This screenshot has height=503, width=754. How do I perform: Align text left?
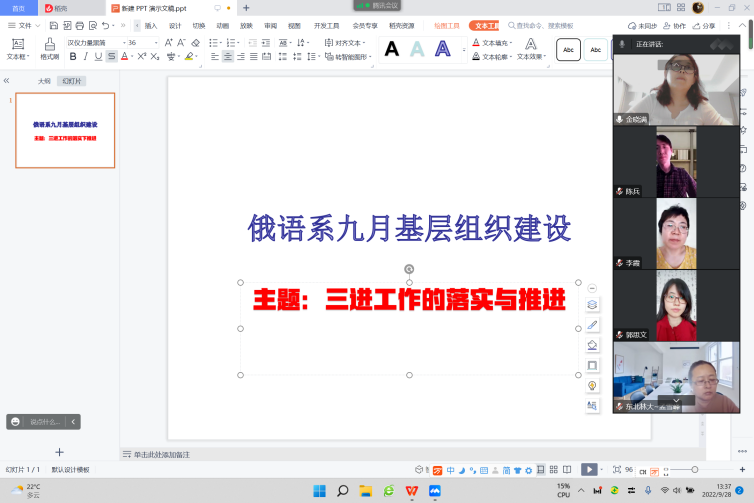click(214, 57)
